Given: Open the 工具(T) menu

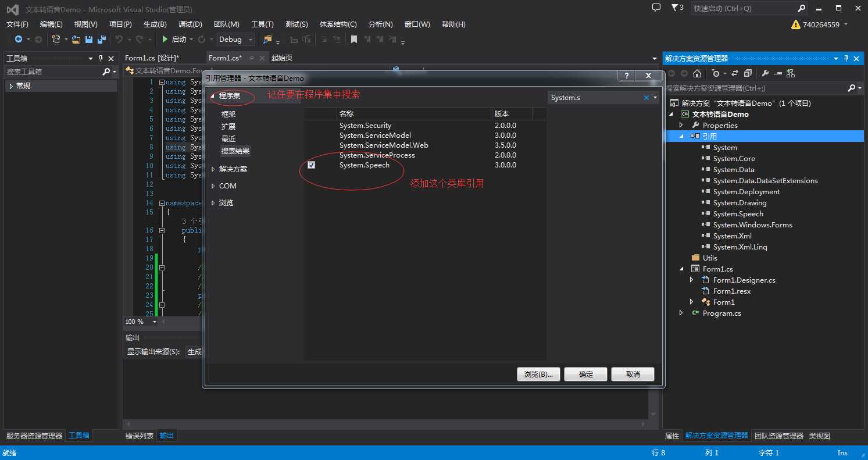Looking at the screenshot, I should [x=262, y=24].
